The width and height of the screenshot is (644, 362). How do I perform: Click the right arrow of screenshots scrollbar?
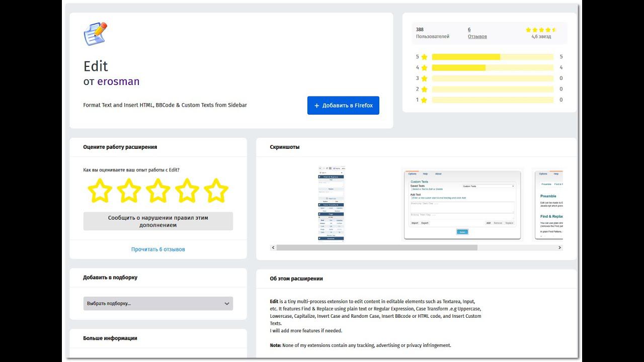tap(559, 248)
